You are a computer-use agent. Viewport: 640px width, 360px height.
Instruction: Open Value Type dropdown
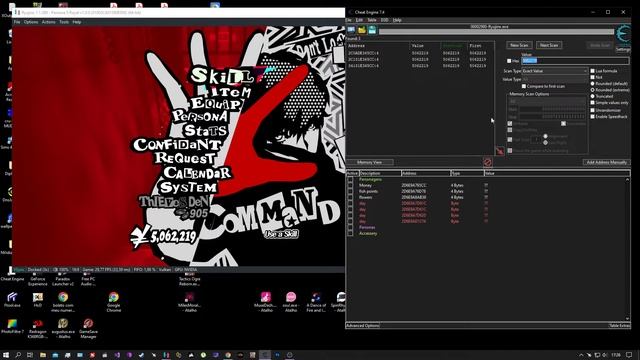(x=555, y=79)
